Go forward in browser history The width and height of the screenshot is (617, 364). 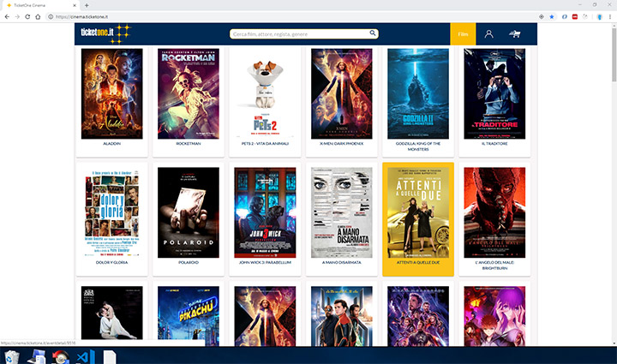tap(17, 16)
